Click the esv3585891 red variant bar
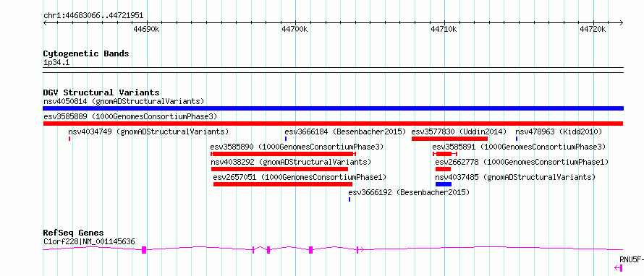 [445, 154]
